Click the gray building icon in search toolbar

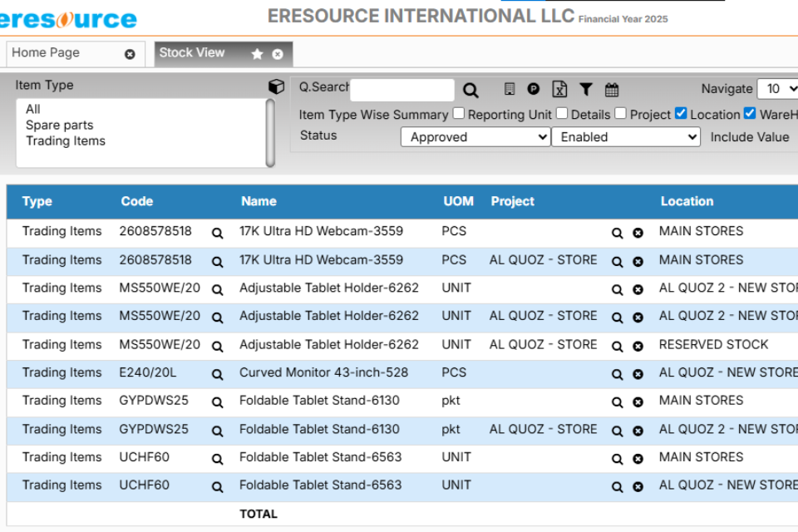(x=509, y=89)
